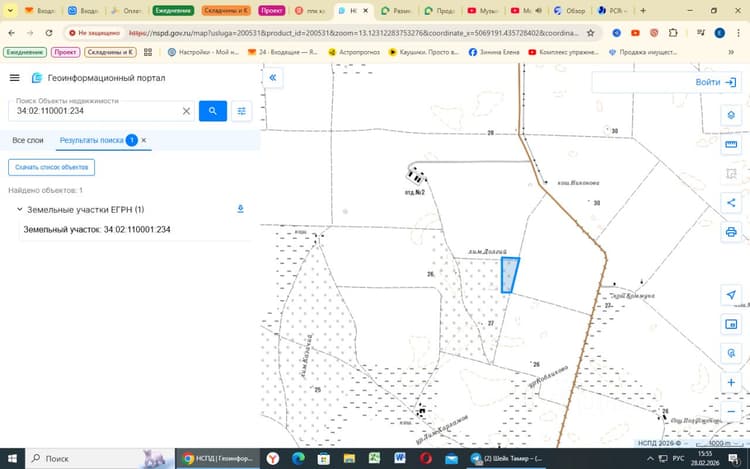The image size is (750, 469).
Task: Open the map layers icon
Action: [731, 115]
